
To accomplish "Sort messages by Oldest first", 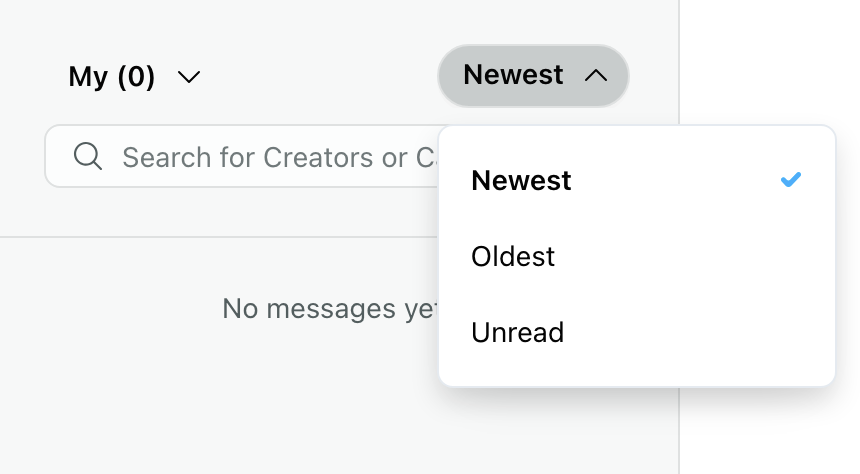I will [637, 256].
